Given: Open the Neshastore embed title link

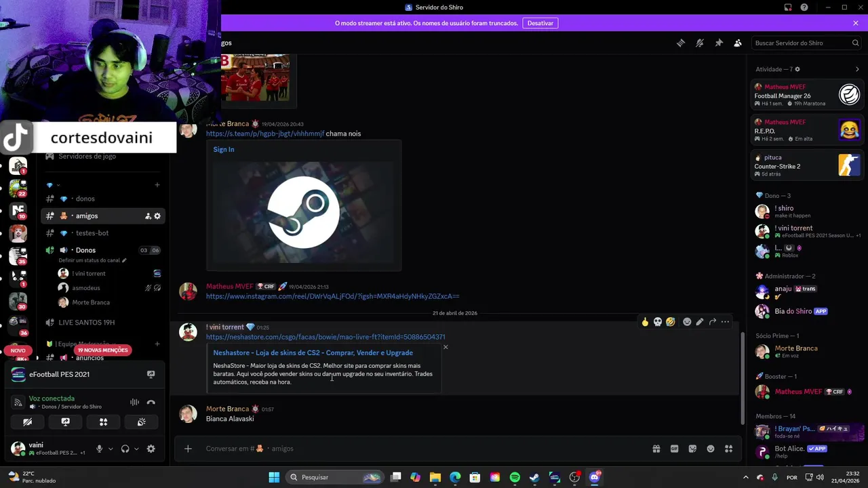Looking at the screenshot, I should (313, 352).
